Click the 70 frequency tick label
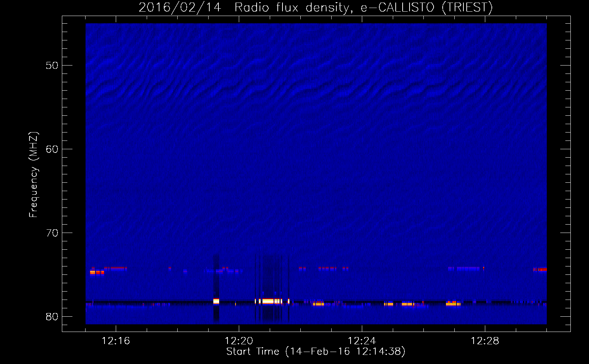589x364 pixels. click(52, 233)
